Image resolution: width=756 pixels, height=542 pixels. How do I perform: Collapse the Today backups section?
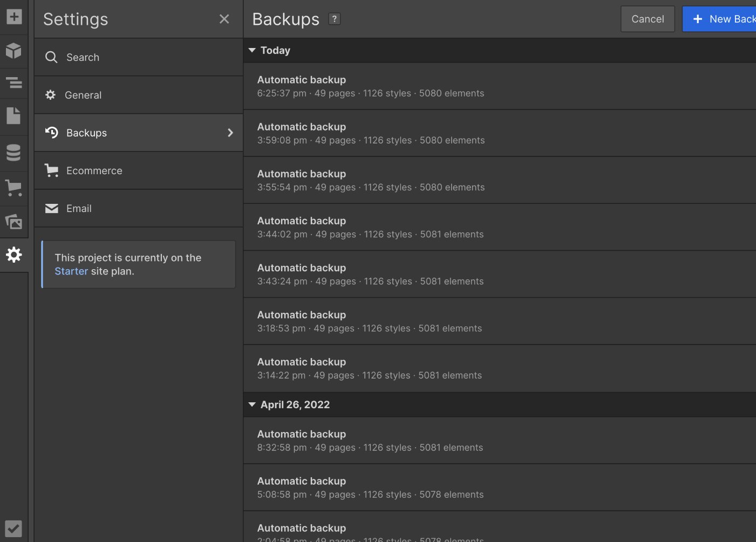click(x=252, y=50)
